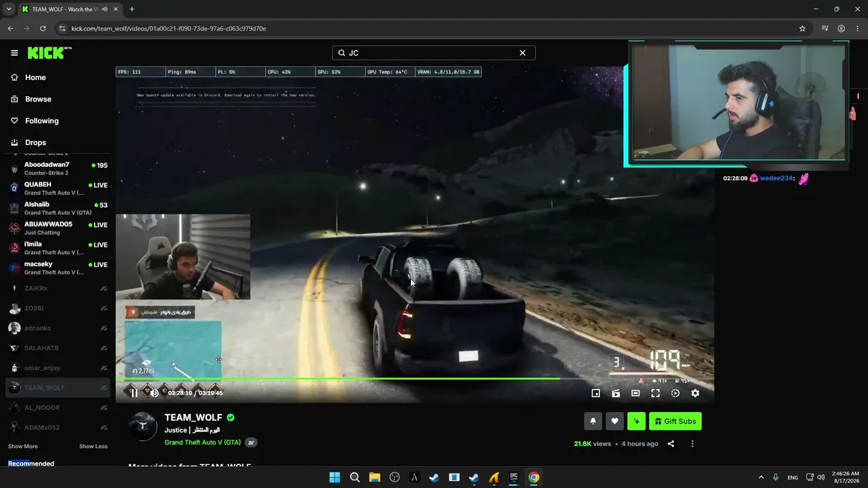Viewport: 868px width, 488px height.
Task: Click the green subscribe star button
Action: [x=636, y=421]
